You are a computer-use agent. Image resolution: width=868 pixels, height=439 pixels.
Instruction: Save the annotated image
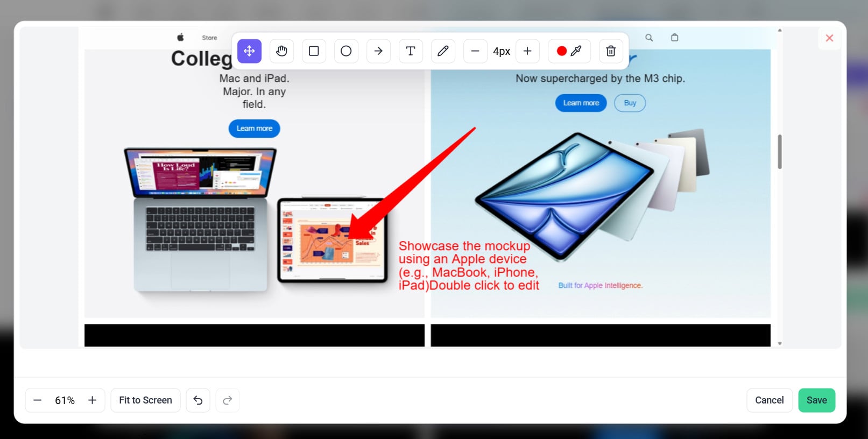click(x=816, y=400)
